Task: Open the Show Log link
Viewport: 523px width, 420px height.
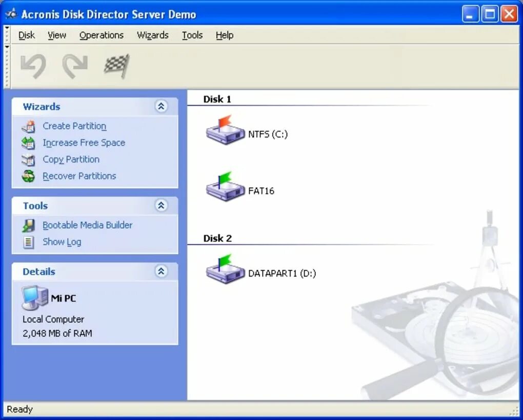Action: point(62,242)
